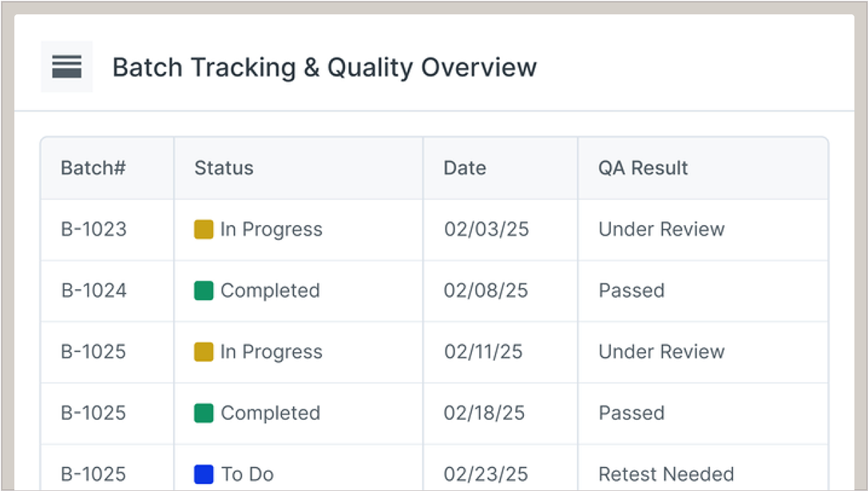The width and height of the screenshot is (868, 491).
Task: Sort by the Date column header
Action: (465, 168)
